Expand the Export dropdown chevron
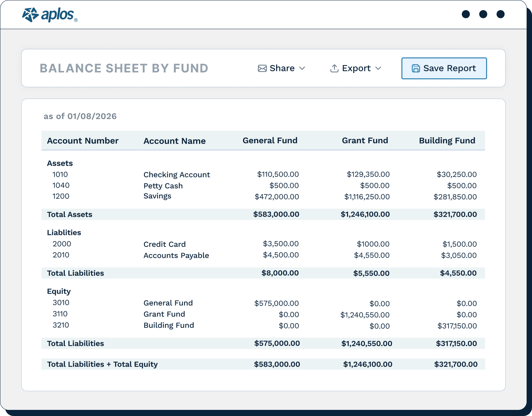532x416 pixels. click(378, 68)
